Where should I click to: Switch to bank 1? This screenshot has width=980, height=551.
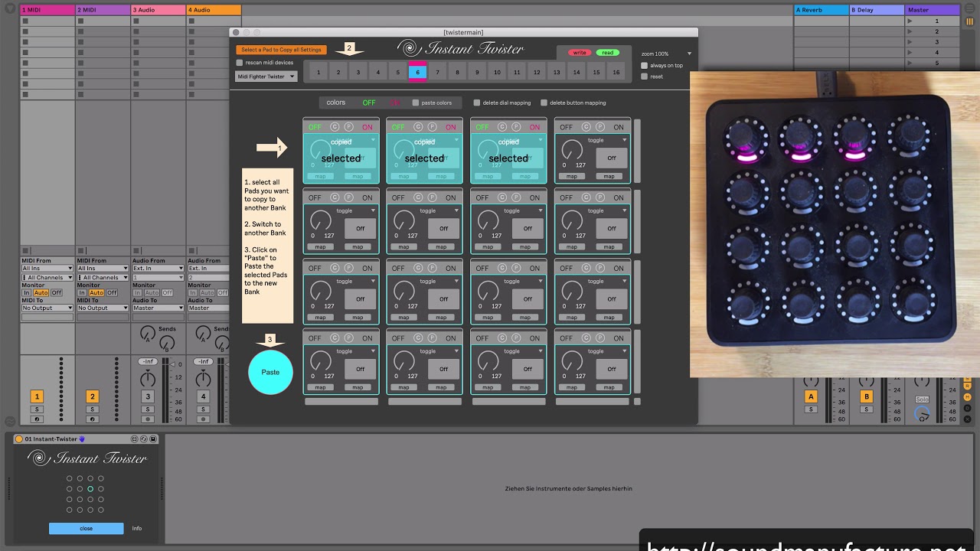[x=318, y=72]
